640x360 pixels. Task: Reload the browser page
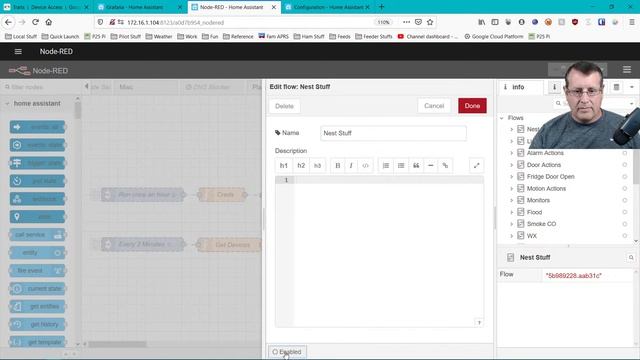pos(36,22)
